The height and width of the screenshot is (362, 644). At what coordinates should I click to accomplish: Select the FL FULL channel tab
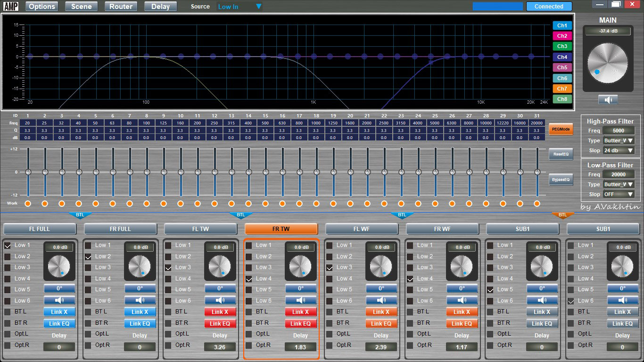pos(40,229)
